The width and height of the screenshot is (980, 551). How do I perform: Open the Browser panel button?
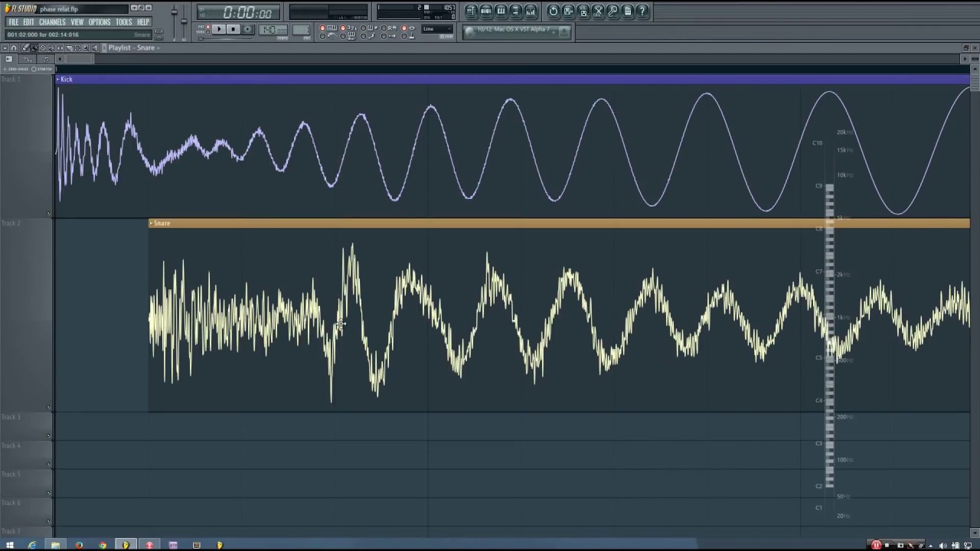tap(515, 11)
